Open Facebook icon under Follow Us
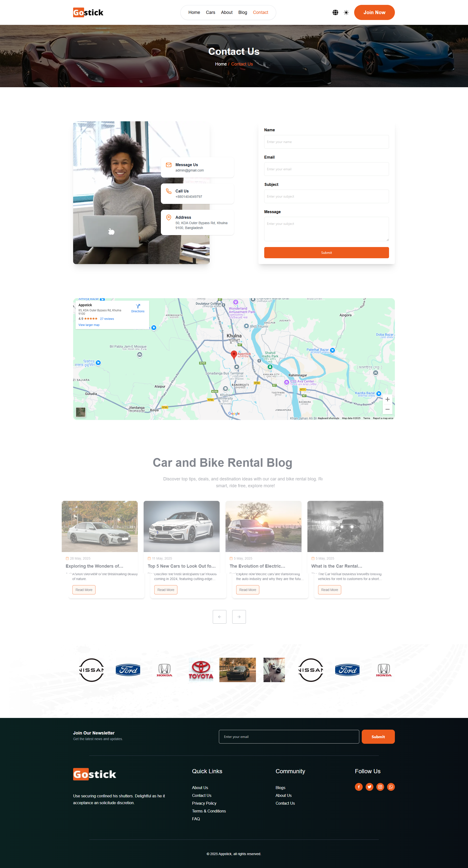This screenshot has width=468, height=868. pos(358,787)
